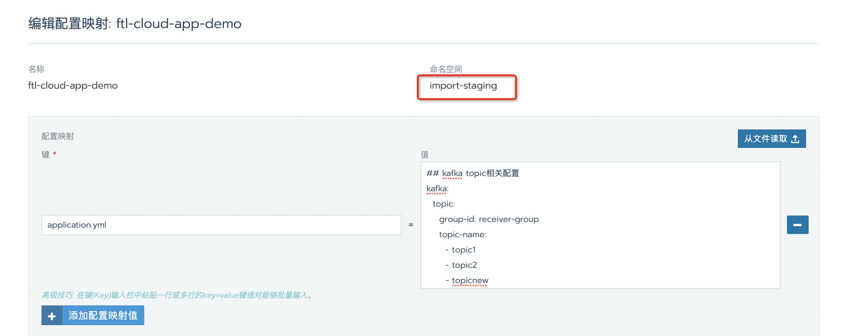Click the import-staging namespace value
This screenshot has height=336, width=868.
click(x=463, y=86)
